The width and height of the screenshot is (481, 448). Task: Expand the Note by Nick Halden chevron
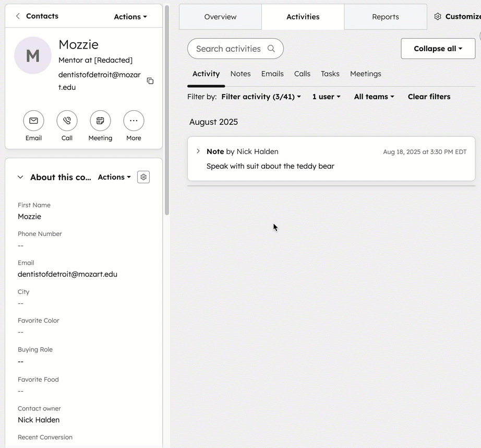click(198, 151)
